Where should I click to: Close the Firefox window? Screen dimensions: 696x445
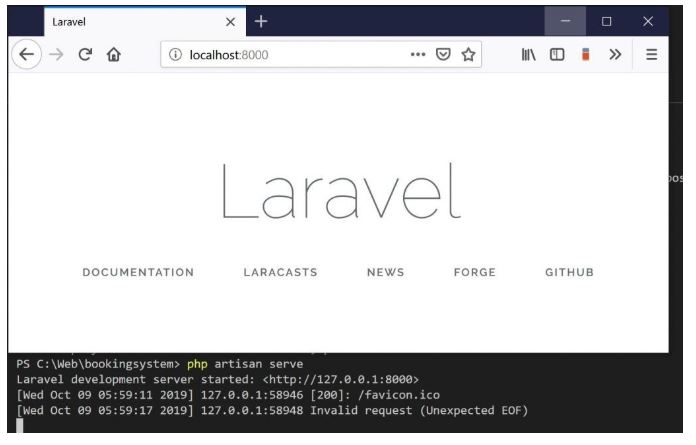648,21
